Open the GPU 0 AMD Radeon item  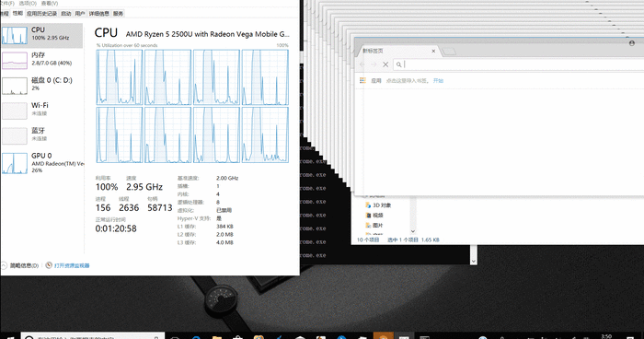[x=41, y=162]
